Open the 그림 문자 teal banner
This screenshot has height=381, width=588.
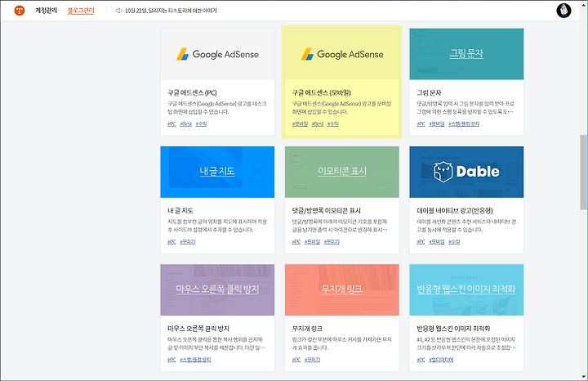(466, 54)
